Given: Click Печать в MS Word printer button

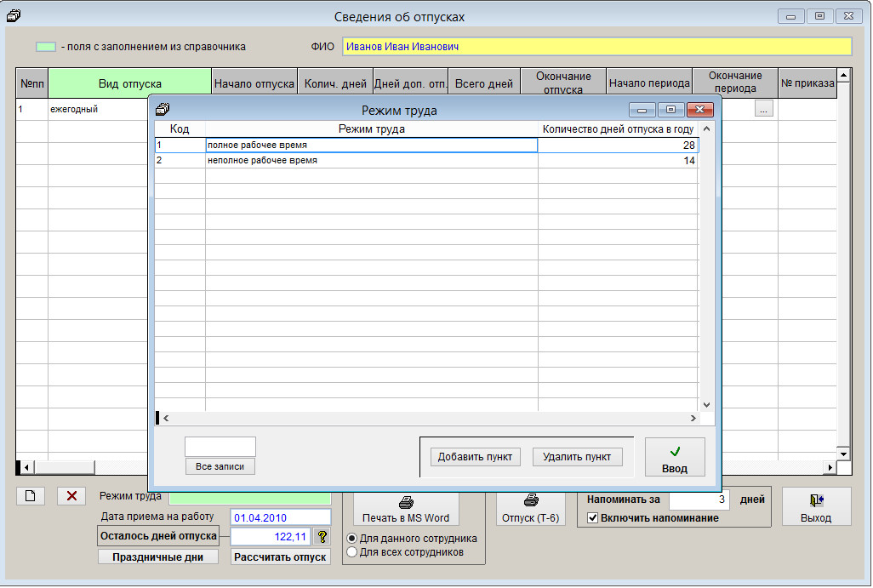Looking at the screenshot, I should click(x=406, y=510).
